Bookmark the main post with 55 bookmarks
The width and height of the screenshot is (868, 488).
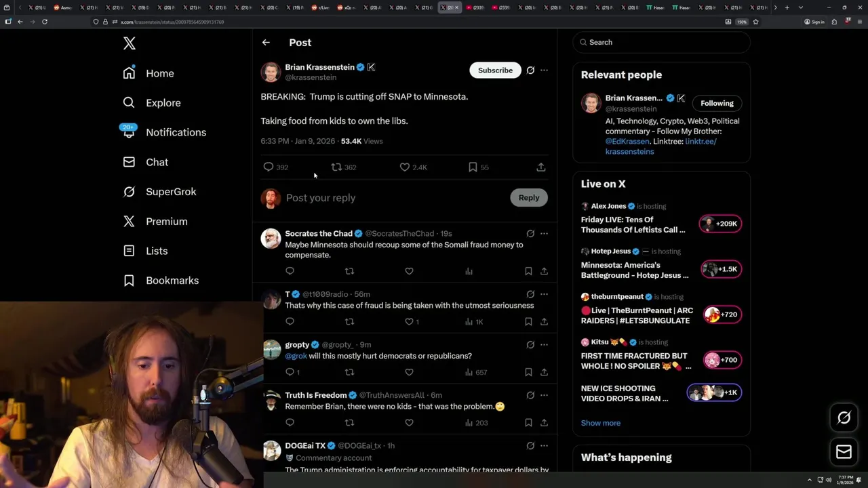478,167
